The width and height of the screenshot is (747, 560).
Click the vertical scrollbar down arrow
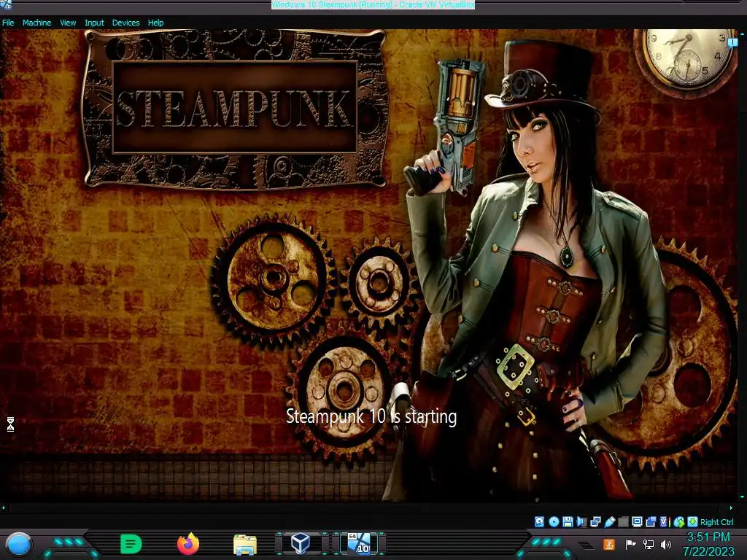pyautogui.click(x=742, y=497)
